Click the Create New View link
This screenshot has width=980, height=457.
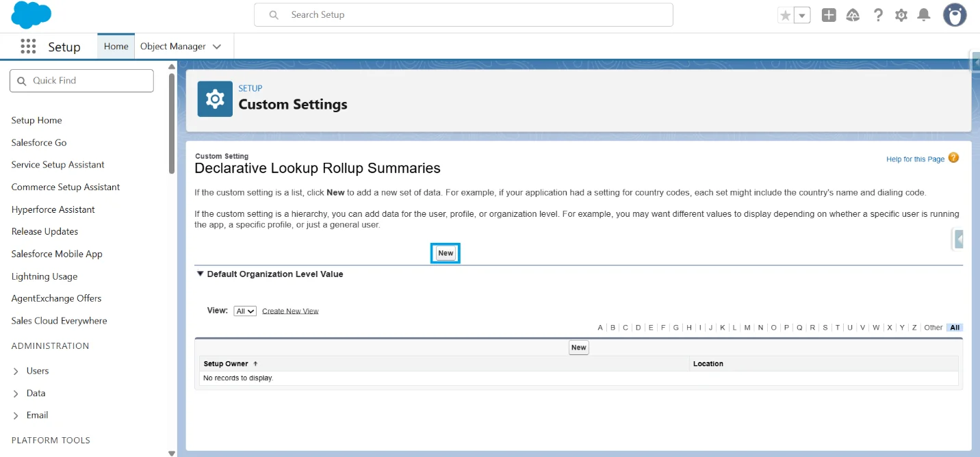pos(290,311)
